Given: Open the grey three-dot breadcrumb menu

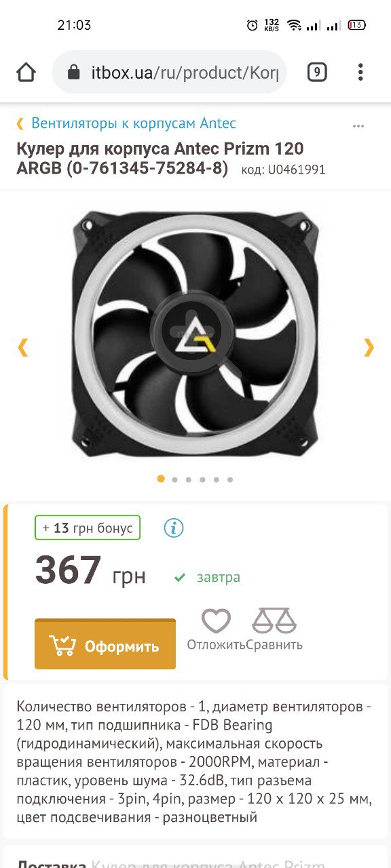Looking at the screenshot, I should coord(358,126).
